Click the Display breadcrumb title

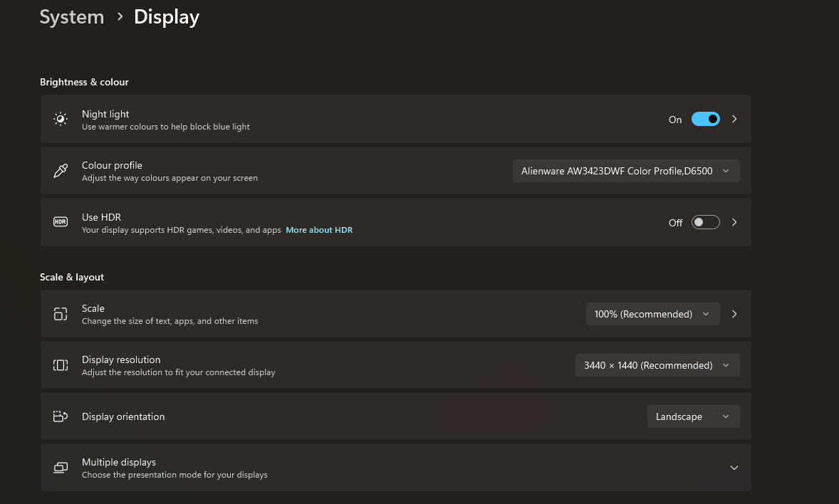(167, 17)
